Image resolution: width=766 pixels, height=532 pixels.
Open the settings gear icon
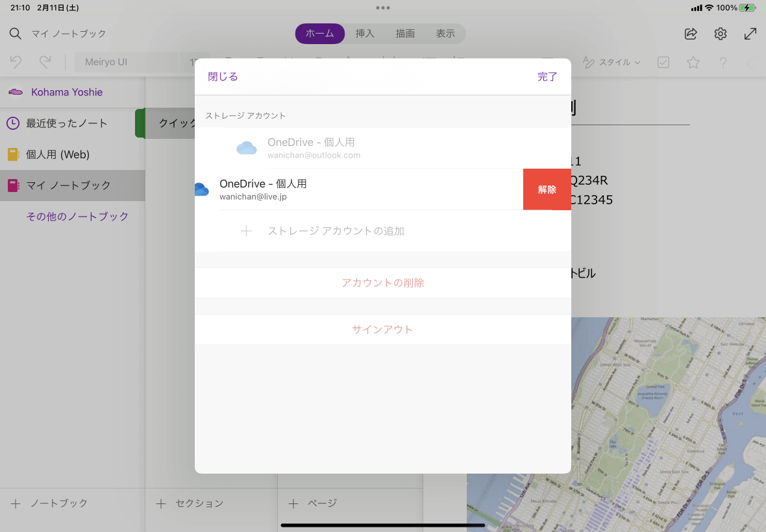[x=720, y=34]
